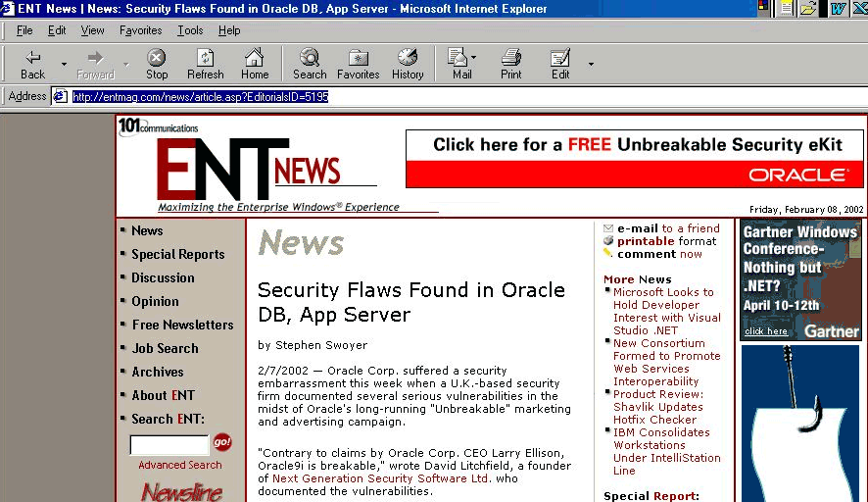Open the printable format link
This screenshot has width=868, height=502.
click(x=666, y=241)
